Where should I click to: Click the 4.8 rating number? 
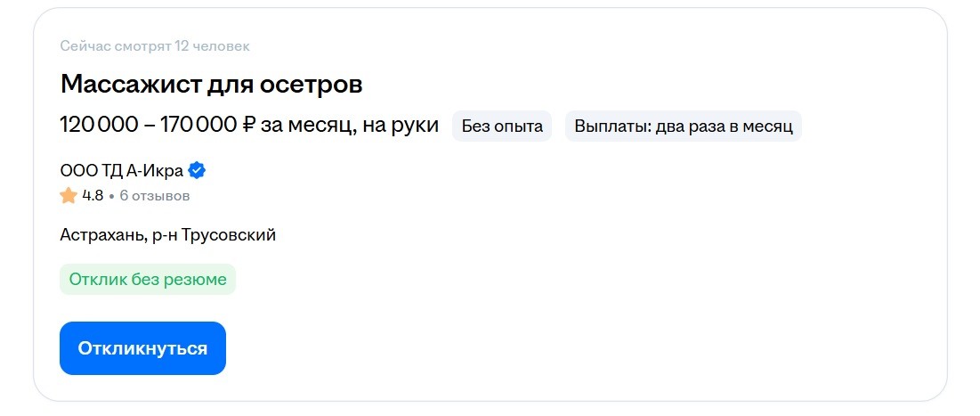pyautogui.click(x=93, y=196)
